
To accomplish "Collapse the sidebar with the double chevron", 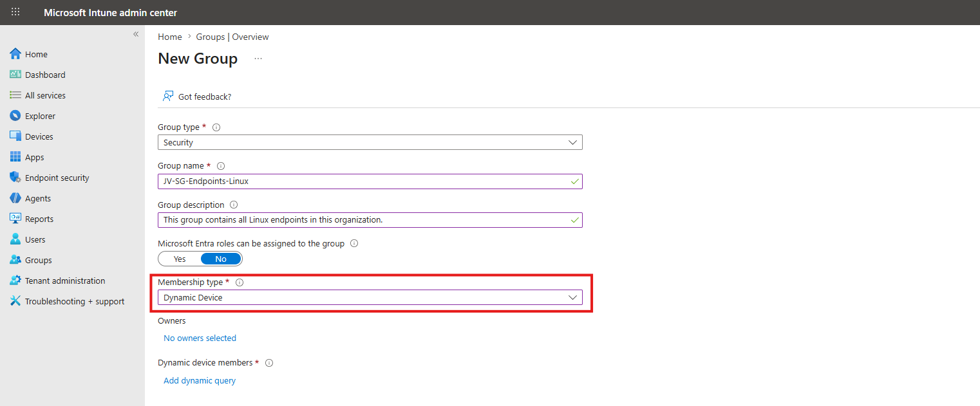I will (136, 34).
